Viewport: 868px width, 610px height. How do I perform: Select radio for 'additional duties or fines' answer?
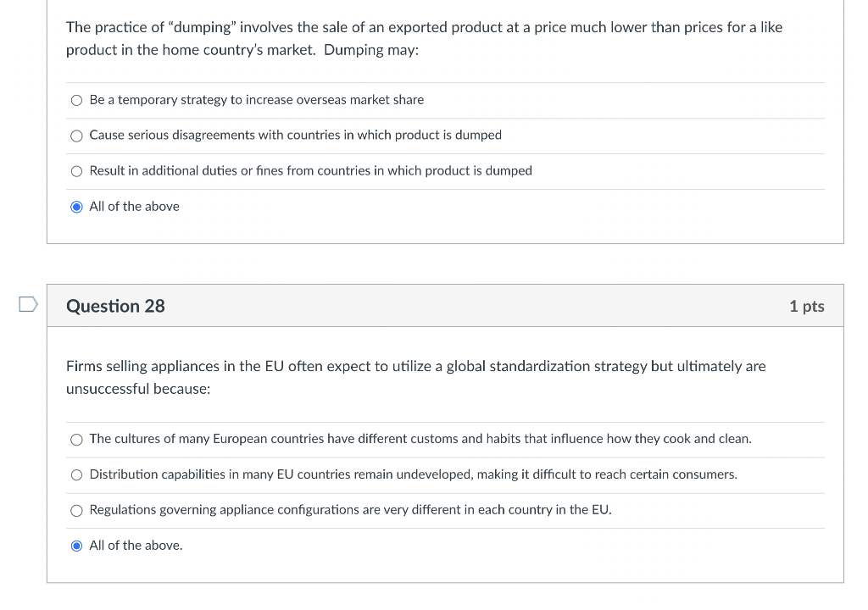coord(77,172)
